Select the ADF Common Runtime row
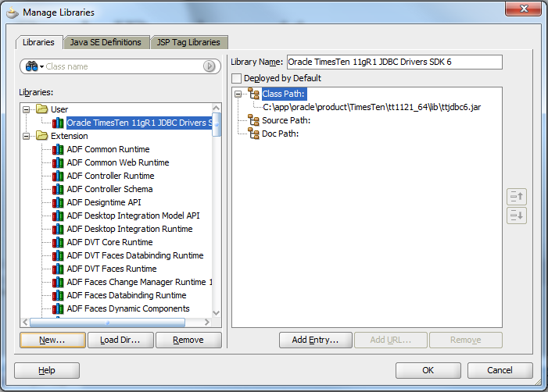Image resolution: width=548 pixels, height=392 pixels. tap(108, 149)
